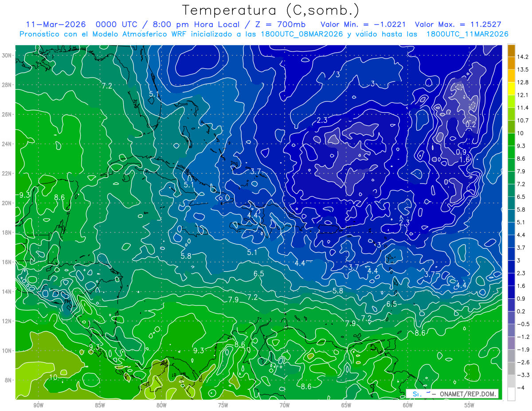Image resolution: width=532 pixels, height=411 pixels.
Task: Click the '-4' color scale label
Action: point(521,388)
